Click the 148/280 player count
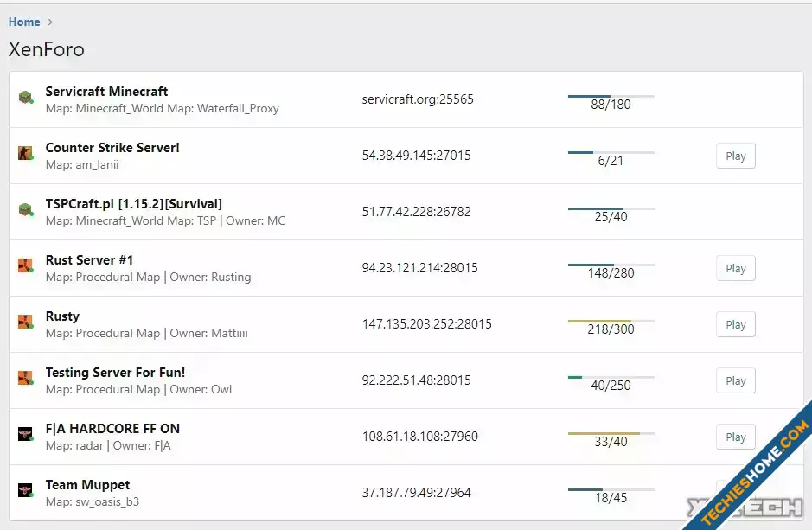Screen dimensions: 812x530 click(611, 273)
